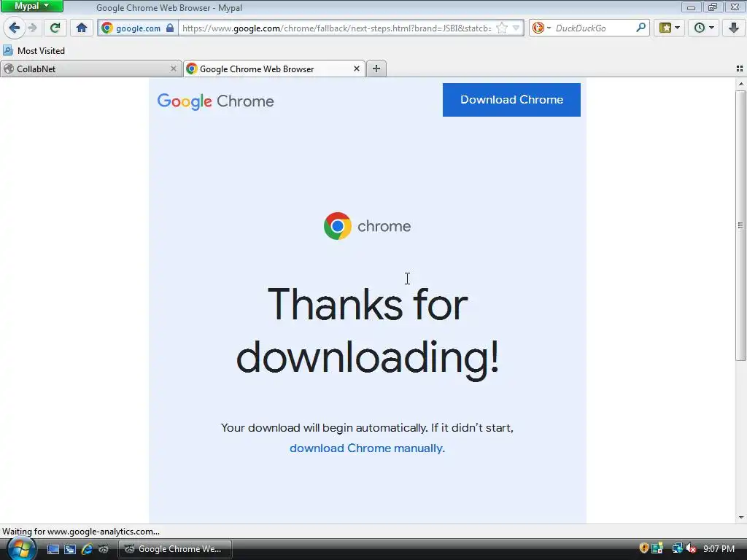Switch to the CollabNet tab
The height and width of the screenshot is (560, 747).
click(90, 69)
